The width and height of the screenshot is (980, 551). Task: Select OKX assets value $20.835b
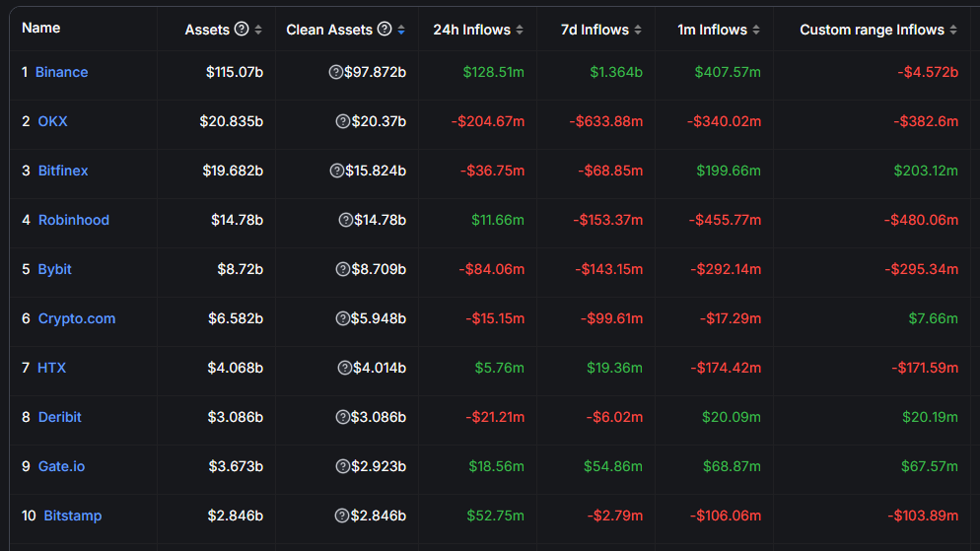232,121
